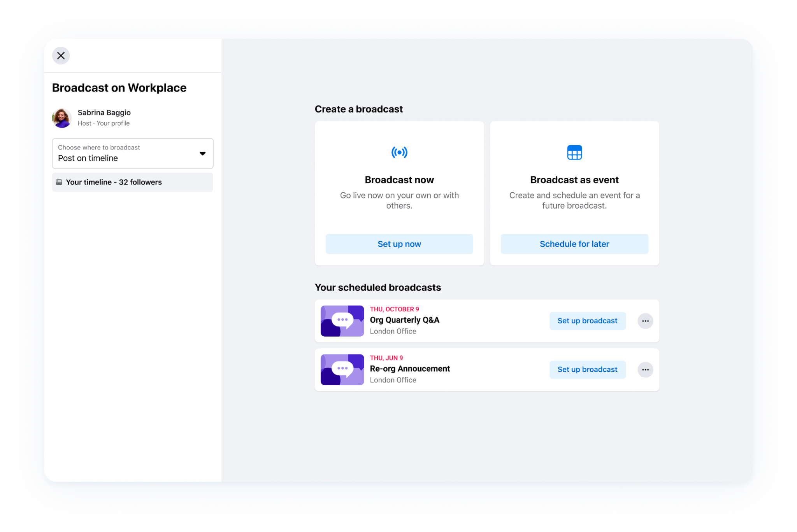Set up broadcast for Org Quarterly Q&A
Image resolution: width=797 pixels, height=532 pixels.
[x=588, y=321]
